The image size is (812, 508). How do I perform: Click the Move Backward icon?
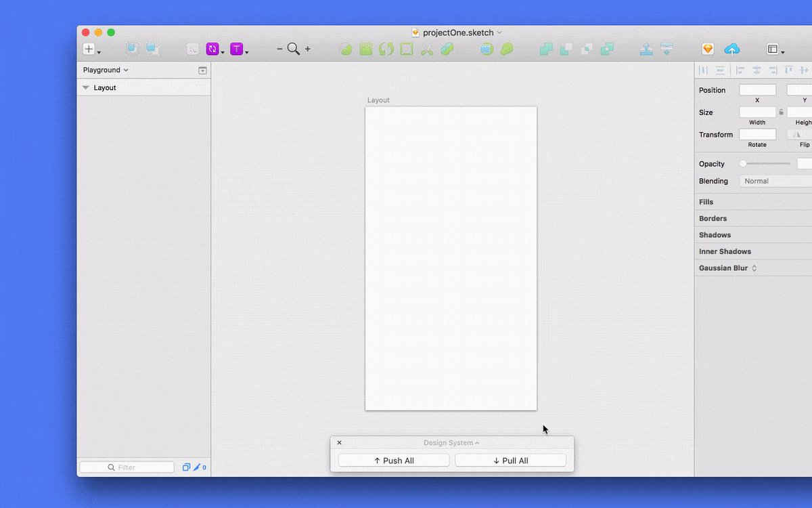[x=667, y=49]
